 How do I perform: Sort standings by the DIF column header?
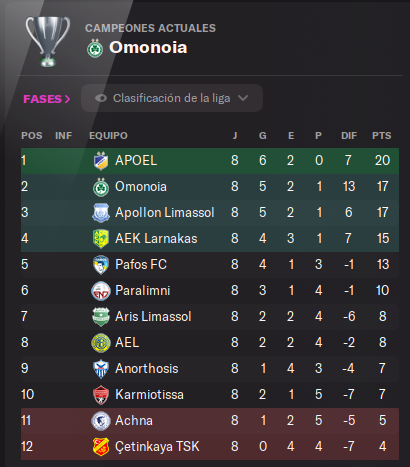point(349,136)
